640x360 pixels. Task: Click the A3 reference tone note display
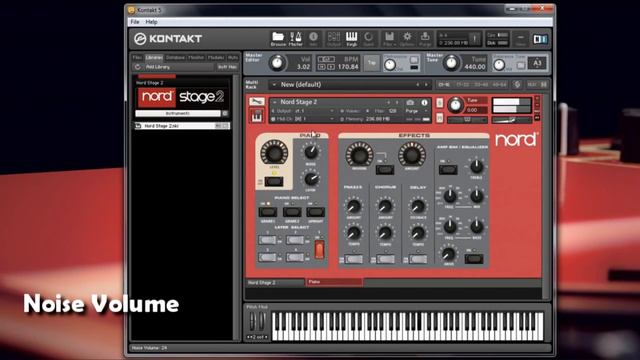537,63
